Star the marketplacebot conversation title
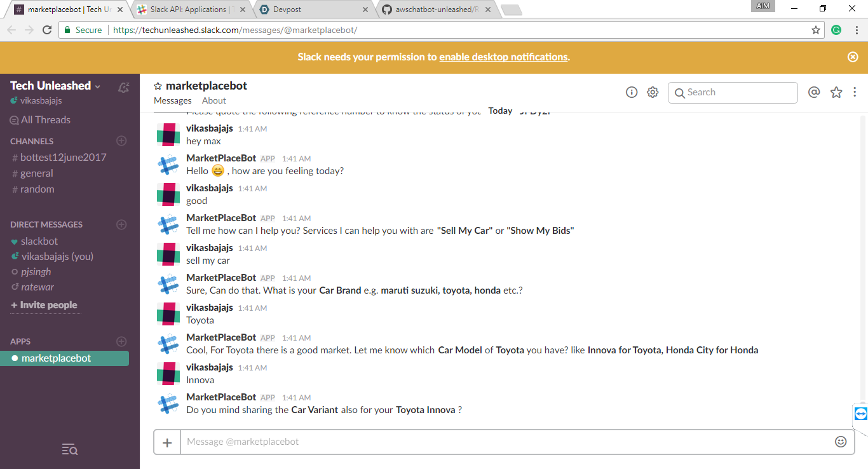 (x=158, y=86)
